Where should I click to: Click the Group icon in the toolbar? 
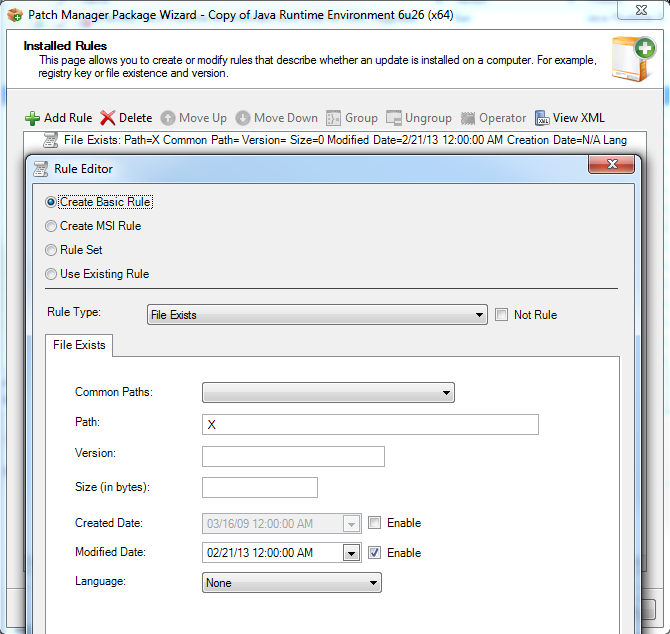[333, 118]
